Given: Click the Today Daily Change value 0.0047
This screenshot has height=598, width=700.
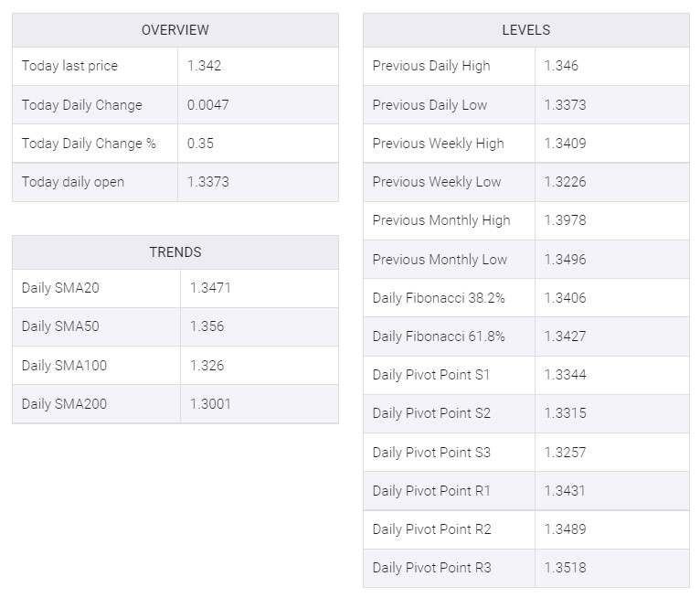Looking at the screenshot, I should pyautogui.click(x=208, y=105).
